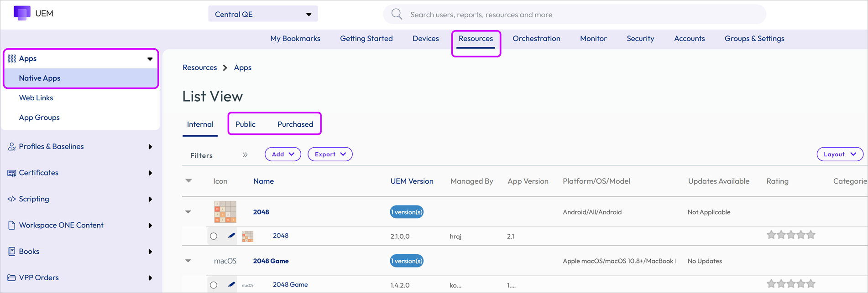This screenshot has height=293, width=868.
Task: Collapse the 2048 Game app row
Action: 188,261
